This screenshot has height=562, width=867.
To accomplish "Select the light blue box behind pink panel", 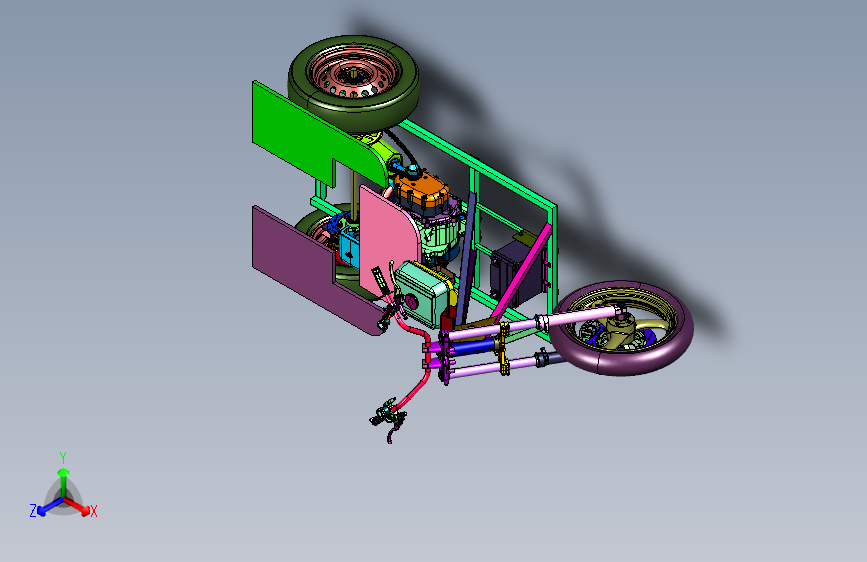I will point(348,247).
